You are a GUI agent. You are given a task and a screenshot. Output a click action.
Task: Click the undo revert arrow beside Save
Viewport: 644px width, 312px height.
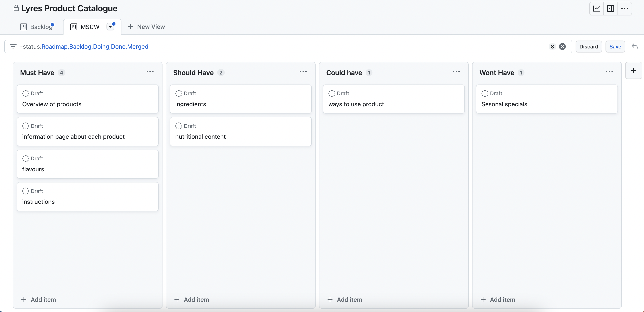[x=635, y=47]
